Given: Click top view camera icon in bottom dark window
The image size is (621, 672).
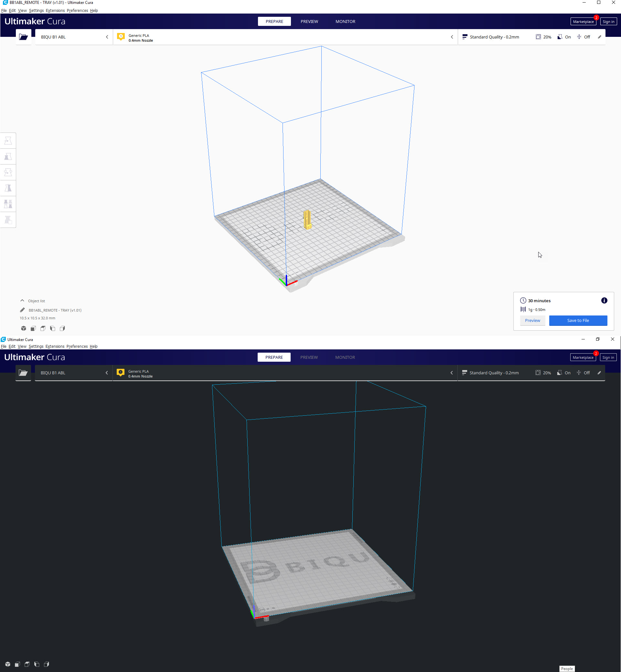Looking at the screenshot, I should pyautogui.click(x=27, y=664).
